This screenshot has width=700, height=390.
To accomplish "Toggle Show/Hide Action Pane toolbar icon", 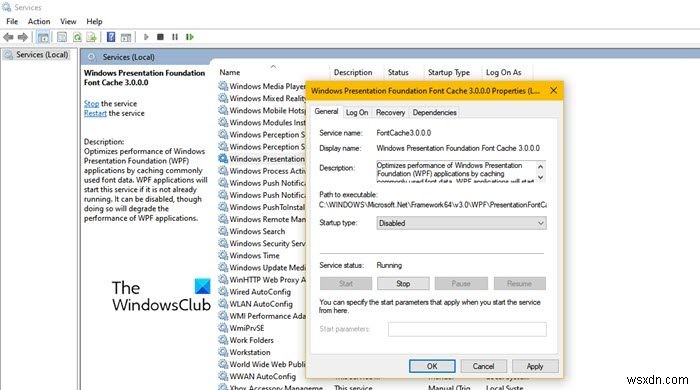I will point(126,37).
